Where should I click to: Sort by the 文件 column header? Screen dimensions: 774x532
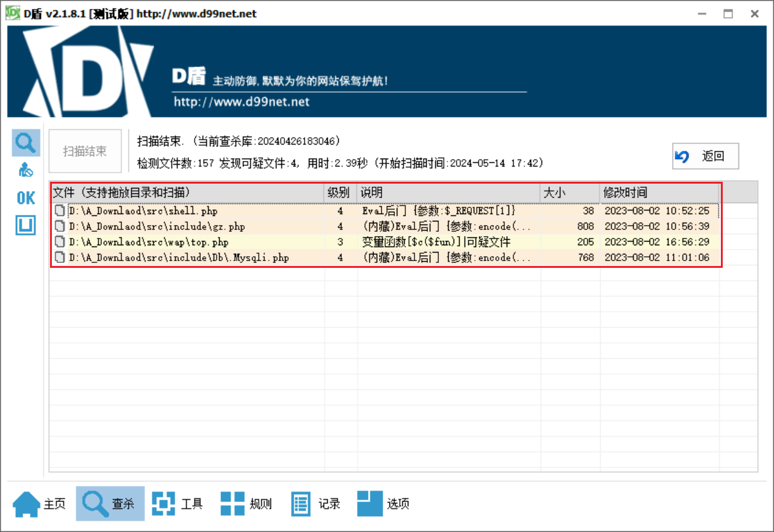tap(187, 192)
